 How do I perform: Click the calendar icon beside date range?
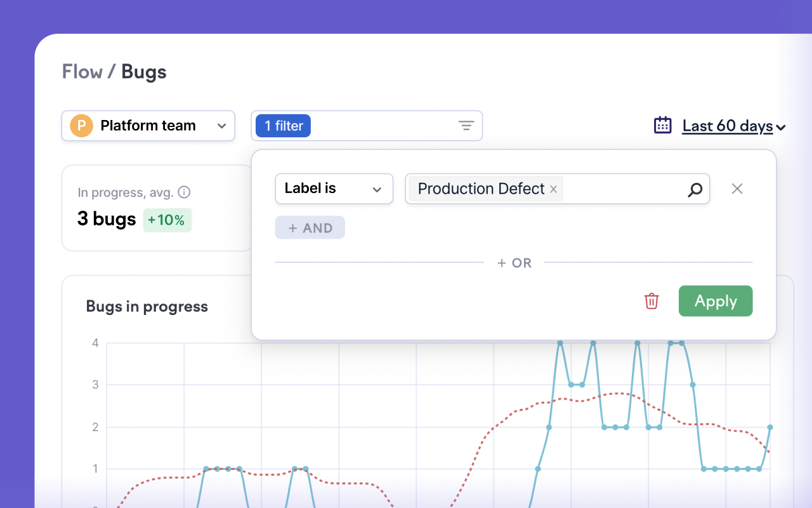pos(662,125)
